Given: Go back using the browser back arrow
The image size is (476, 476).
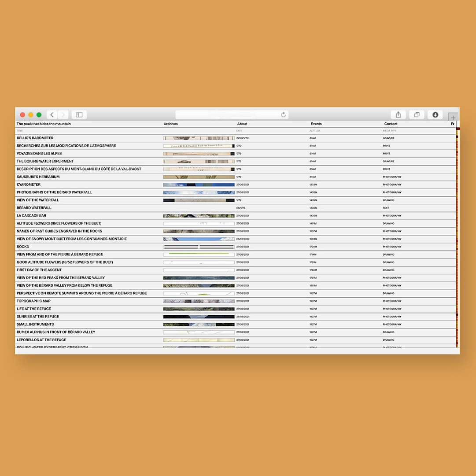Looking at the screenshot, I should click(x=52, y=115).
